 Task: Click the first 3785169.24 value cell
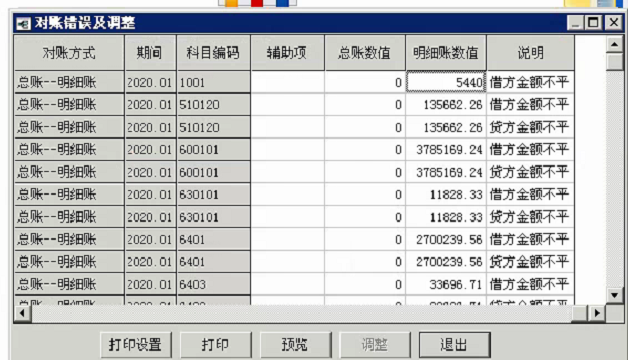pos(446,150)
